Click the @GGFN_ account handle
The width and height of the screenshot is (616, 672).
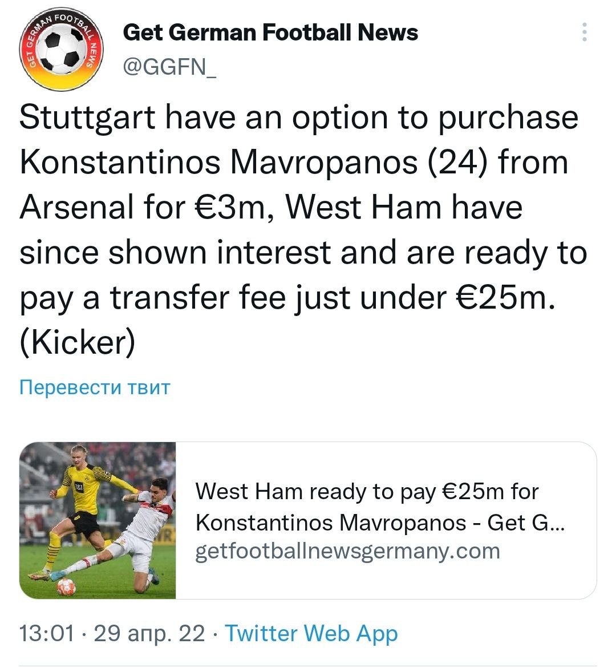[169, 67]
